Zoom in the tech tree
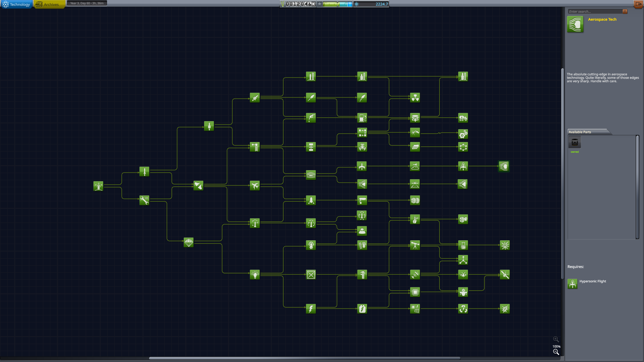The height and width of the screenshot is (362, 644). pyautogui.click(x=556, y=339)
